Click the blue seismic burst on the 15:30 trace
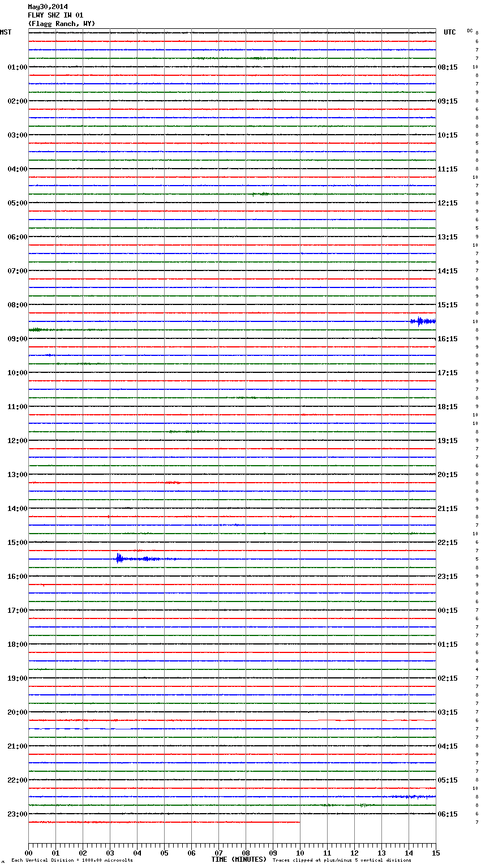This screenshot has width=481, height=868. [x=139, y=558]
